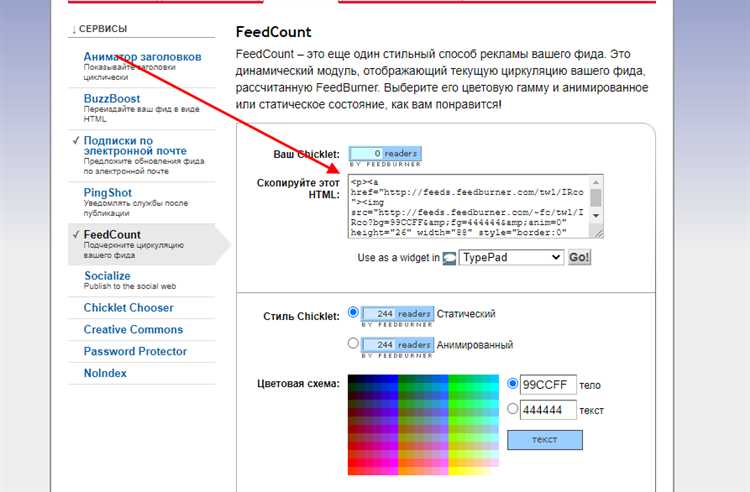Click the Стиль Chicklet label

click(x=301, y=316)
